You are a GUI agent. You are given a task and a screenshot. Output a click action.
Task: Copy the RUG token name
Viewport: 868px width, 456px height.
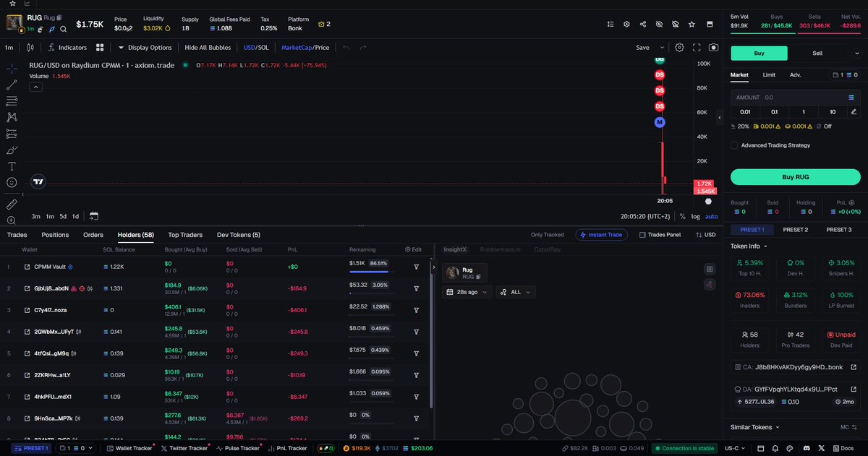59,17
